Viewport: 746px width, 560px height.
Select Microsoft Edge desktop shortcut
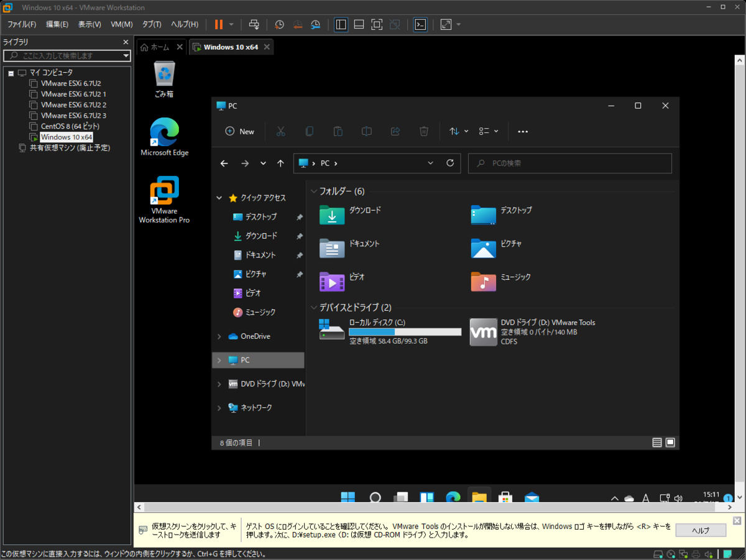click(164, 137)
